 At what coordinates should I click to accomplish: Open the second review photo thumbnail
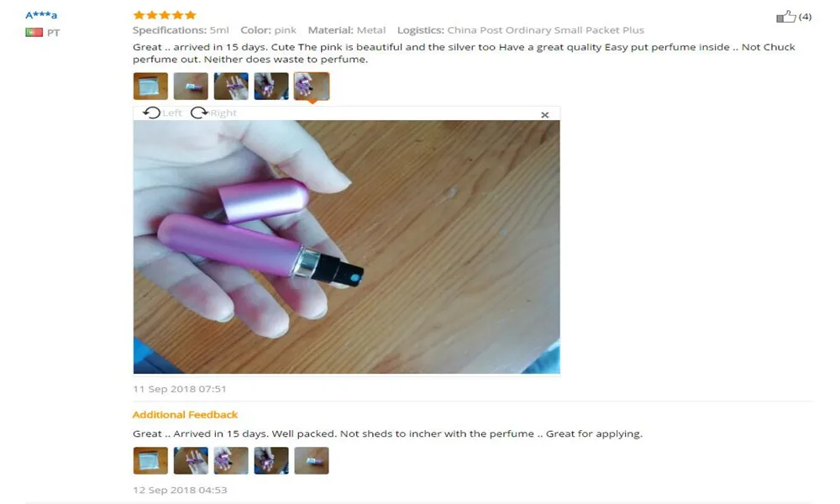(x=191, y=87)
